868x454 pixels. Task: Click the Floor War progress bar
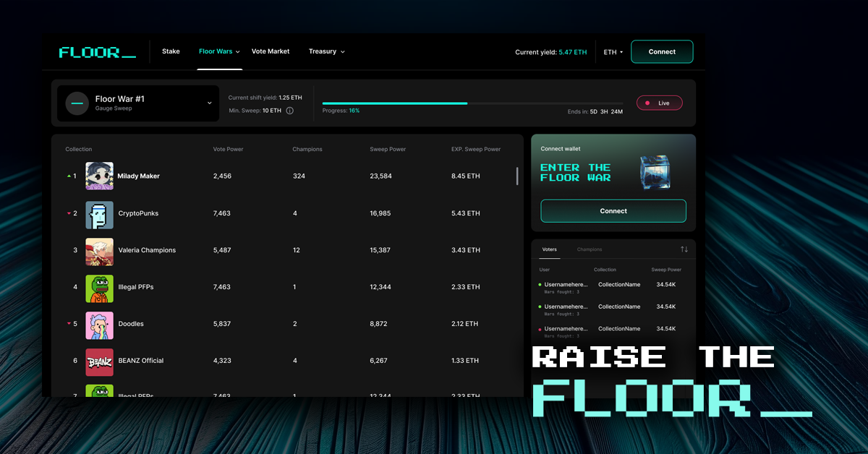coord(472,103)
